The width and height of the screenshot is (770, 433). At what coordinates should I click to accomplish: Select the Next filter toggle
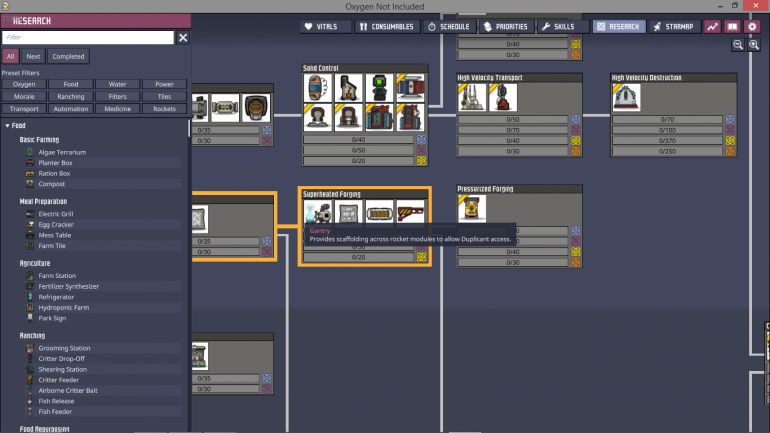click(x=33, y=56)
